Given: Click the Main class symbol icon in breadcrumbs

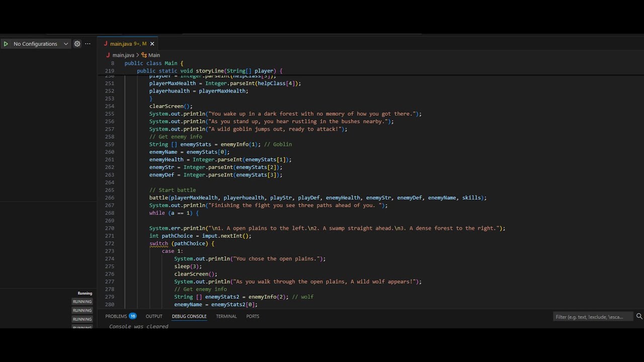Looking at the screenshot, I should click(x=144, y=55).
